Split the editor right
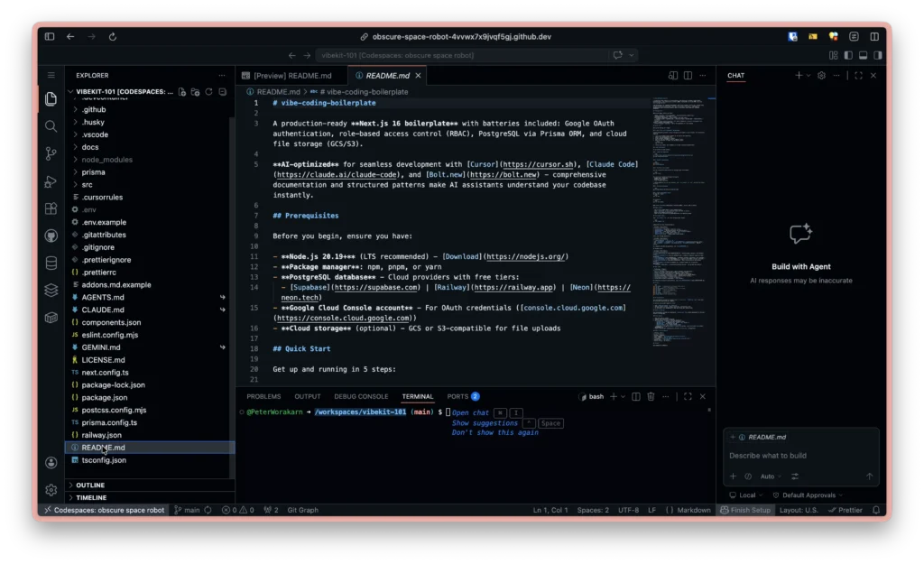This screenshot has height=564, width=924. (x=688, y=76)
